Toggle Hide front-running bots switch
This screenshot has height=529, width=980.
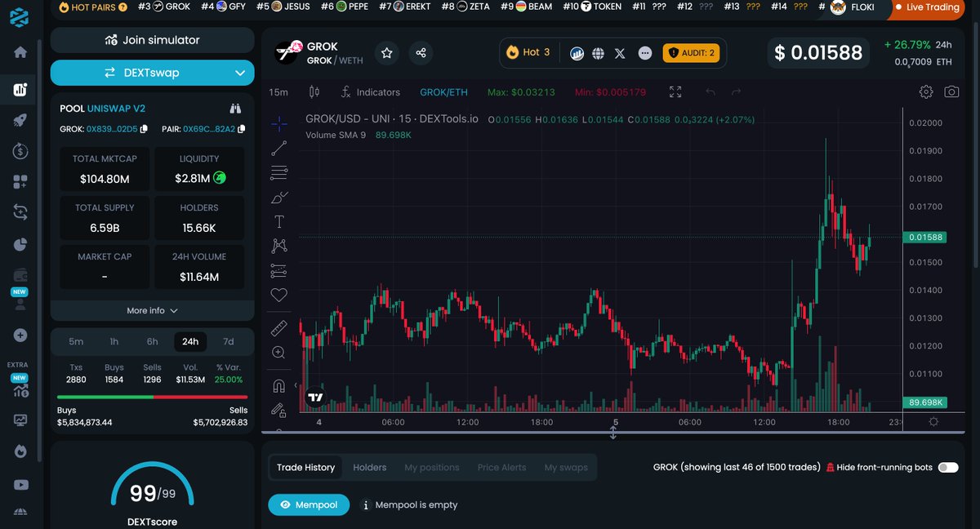click(x=948, y=467)
